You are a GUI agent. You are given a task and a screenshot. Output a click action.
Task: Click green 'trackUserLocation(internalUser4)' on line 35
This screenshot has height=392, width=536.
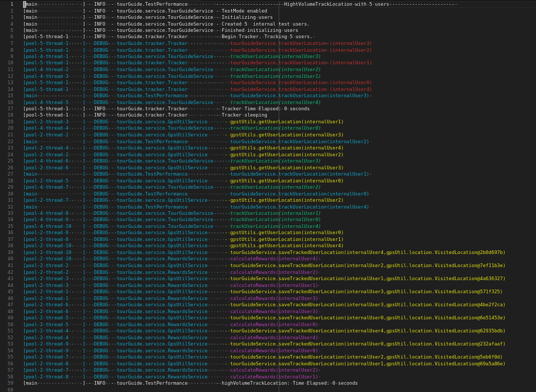[x=276, y=226]
